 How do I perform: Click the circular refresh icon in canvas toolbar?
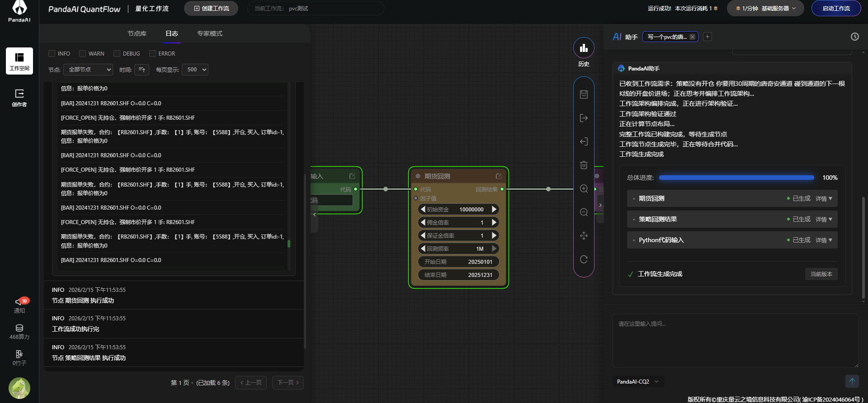584,259
